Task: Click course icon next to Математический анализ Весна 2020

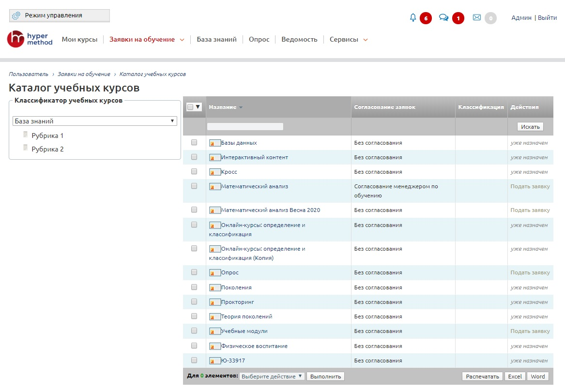Action: [x=215, y=211]
